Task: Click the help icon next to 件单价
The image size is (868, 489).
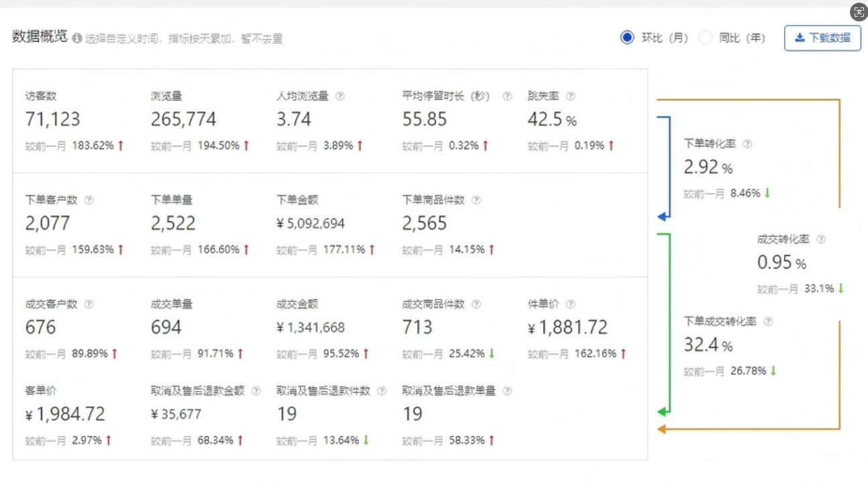Action: tap(570, 304)
